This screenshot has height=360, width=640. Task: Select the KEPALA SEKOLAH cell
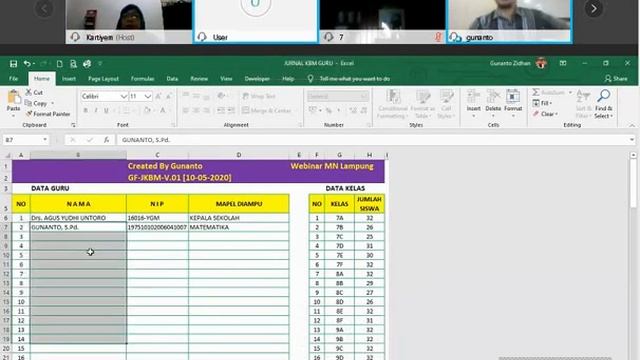tap(239, 218)
